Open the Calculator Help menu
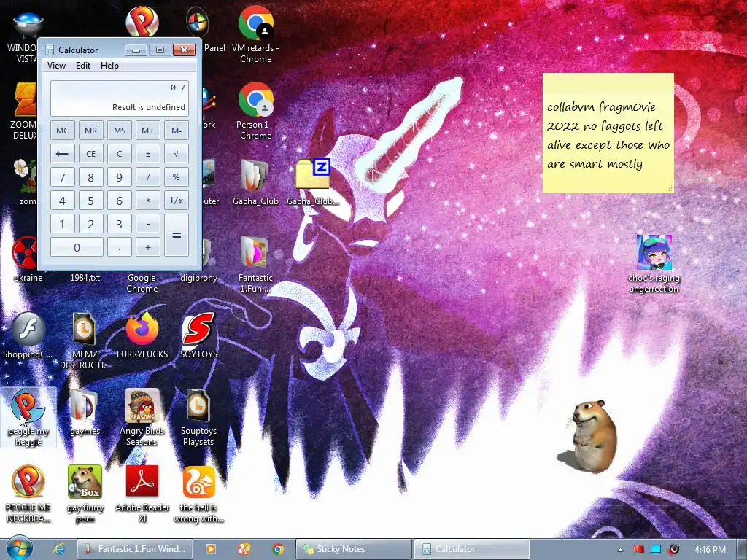This screenshot has height=560, width=747. tap(109, 66)
